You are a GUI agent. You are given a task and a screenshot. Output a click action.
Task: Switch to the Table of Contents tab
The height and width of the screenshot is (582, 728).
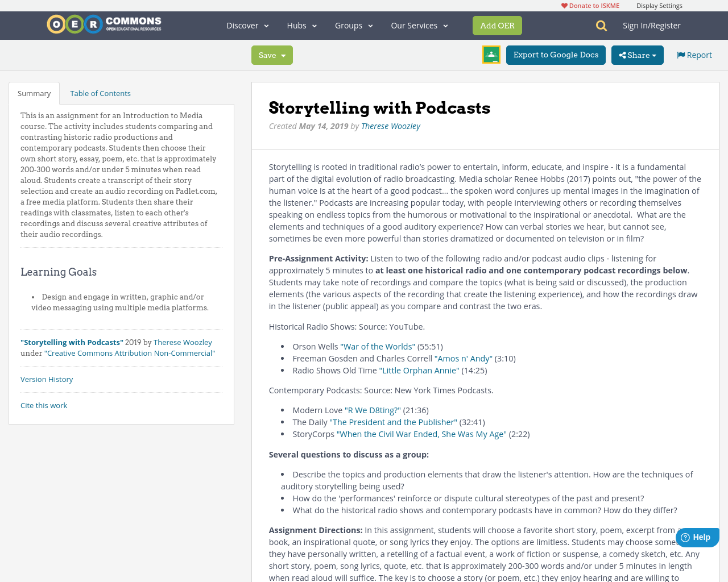click(100, 92)
